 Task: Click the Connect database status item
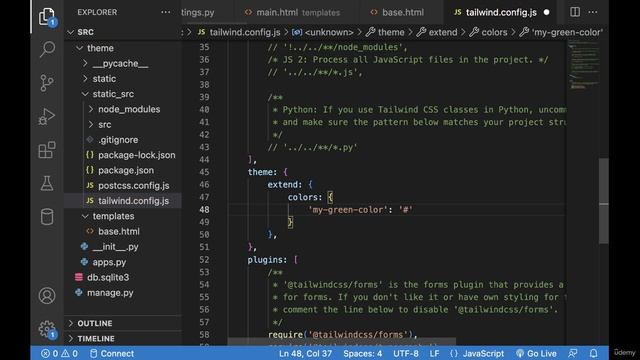pos(111,353)
